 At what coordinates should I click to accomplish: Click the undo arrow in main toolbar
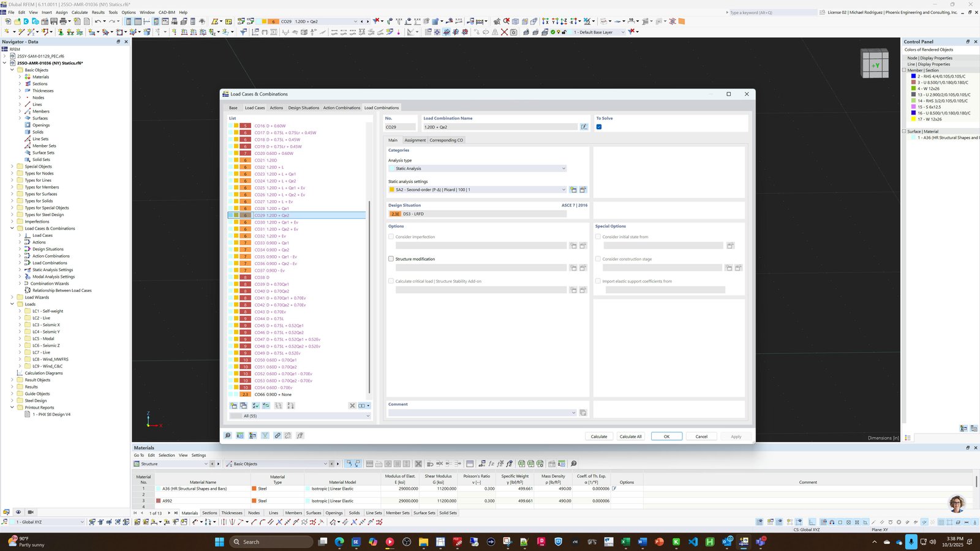tap(97, 21)
